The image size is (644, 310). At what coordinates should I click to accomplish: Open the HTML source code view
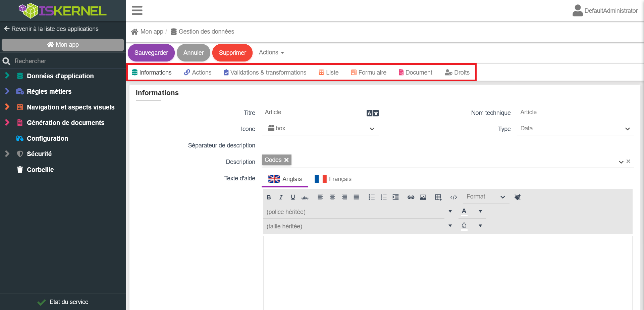pos(453,197)
